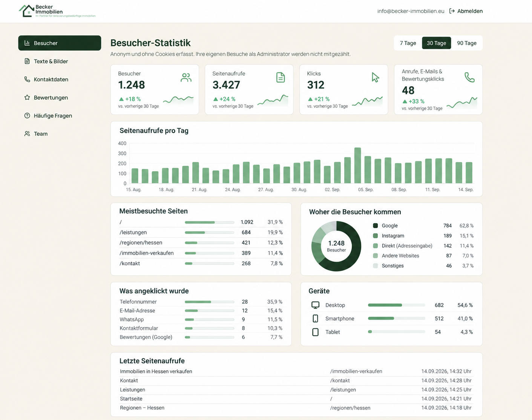Switch to the 90 Tage range
Image resolution: width=532 pixels, height=420 pixels.
[467, 43]
